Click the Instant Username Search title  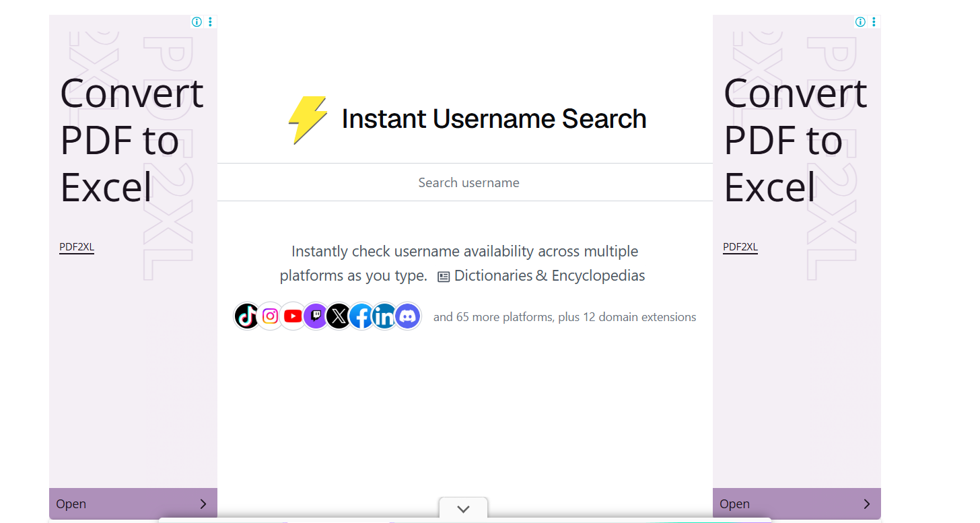(494, 119)
